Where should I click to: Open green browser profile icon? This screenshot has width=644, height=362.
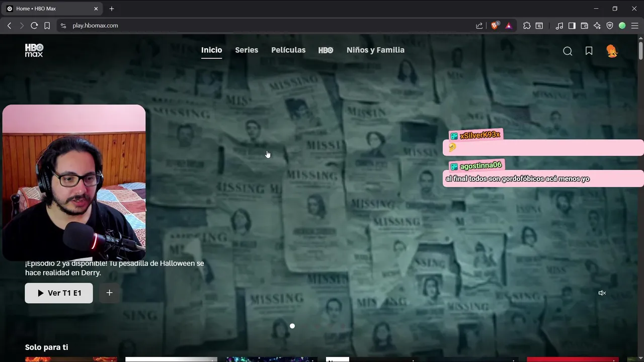point(622,26)
